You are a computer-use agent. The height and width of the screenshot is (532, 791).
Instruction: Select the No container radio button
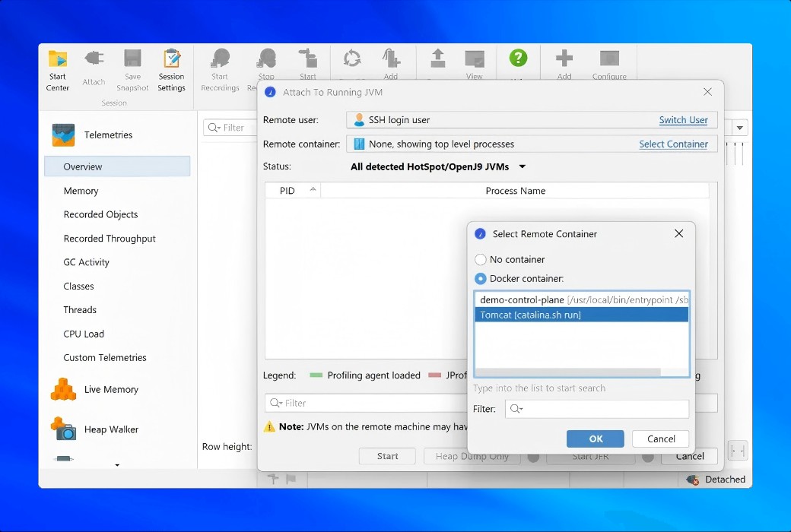481,260
